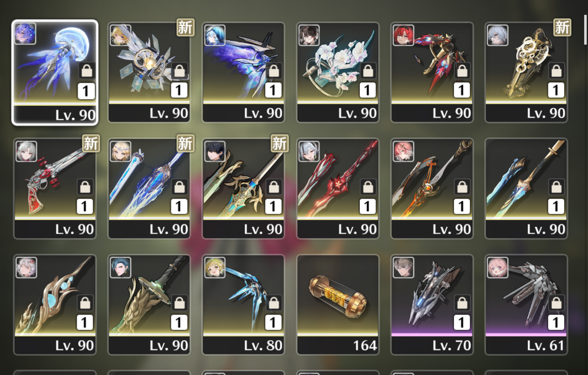The height and width of the screenshot is (375, 588).
Task: Click the rank 1 badge on the crimson sword
Action: [x=367, y=206]
